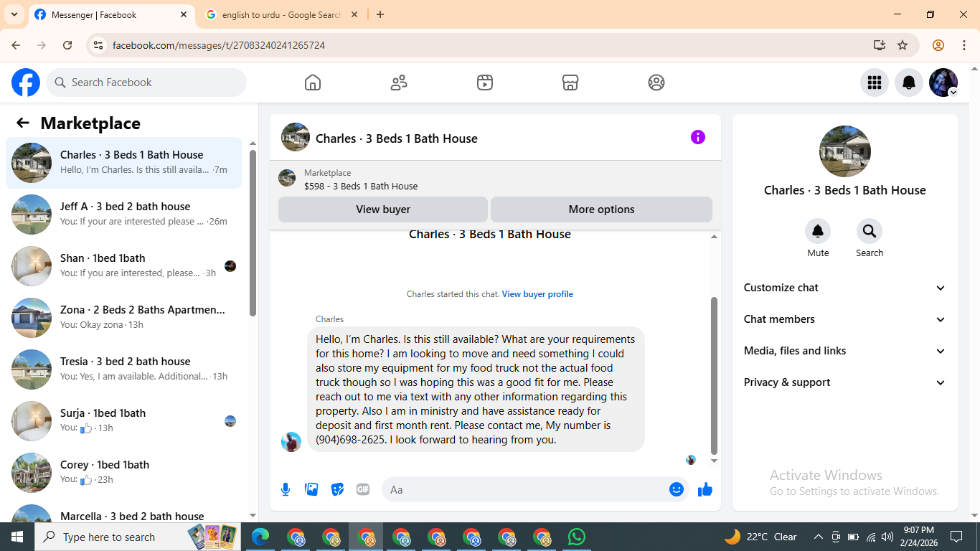Click the More options button

[601, 209]
